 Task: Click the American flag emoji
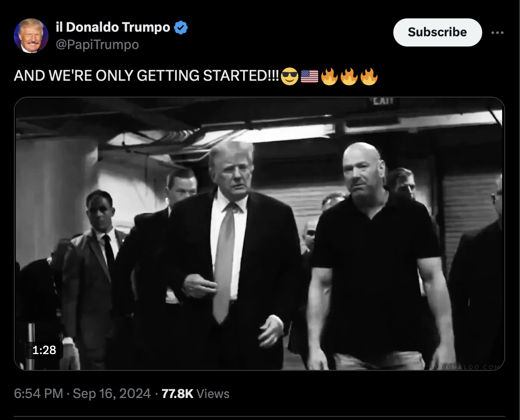[310, 76]
